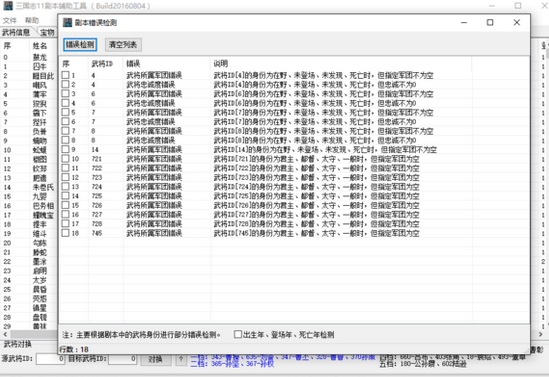Click the left arrow of the horizontal scrollbar

click(5, 335)
